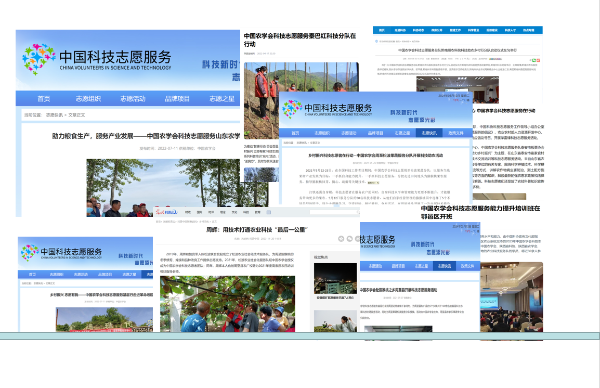Click the search field in the news site header
Viewport: 600px width, 388px height.
click(x=334, y=212)
